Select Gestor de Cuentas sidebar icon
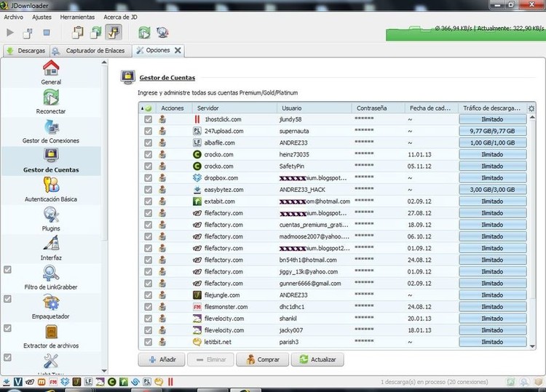546x392 pixels. click(x=51, y=155)
